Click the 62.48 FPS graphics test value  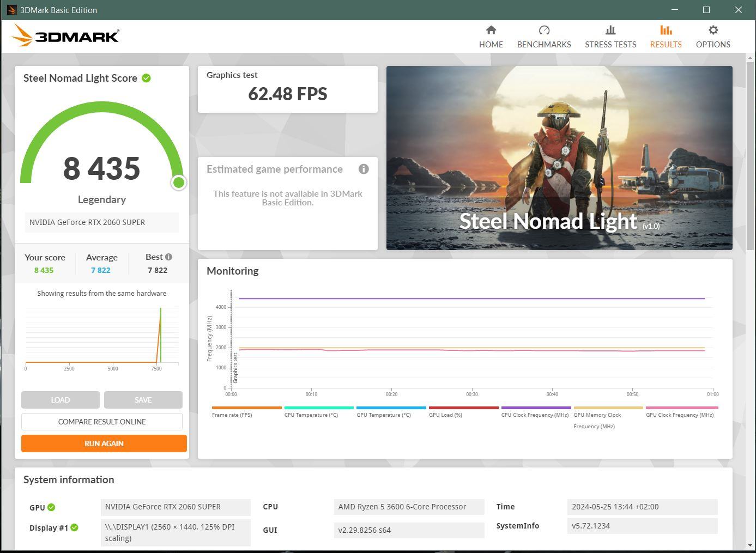288,94
